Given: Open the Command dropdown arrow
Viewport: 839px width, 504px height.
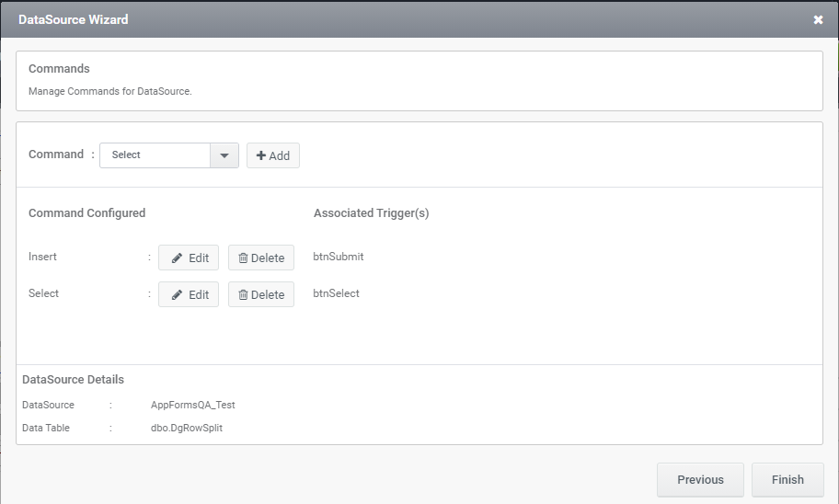Looking at the screenshot, I should [x=224, y=155].
